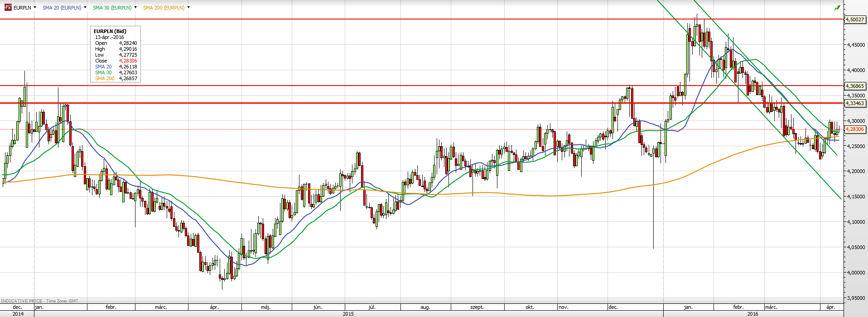
Task: Click the Low value 4,27725
Action: pos(128,55)
